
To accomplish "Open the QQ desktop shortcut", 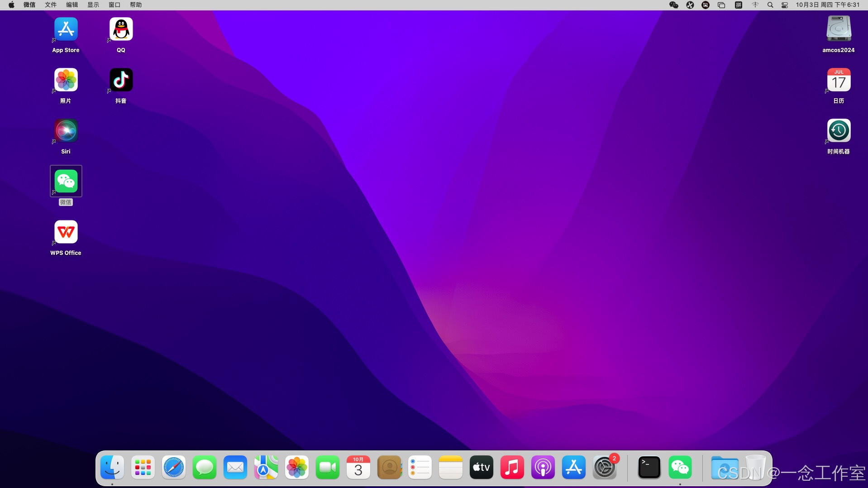I will 121,29.
